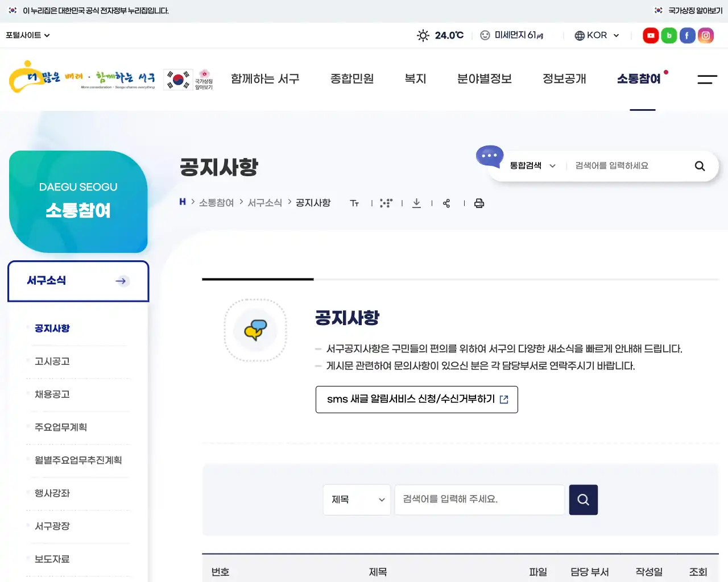Open the Facebook page icon

[x=687, y=35]
